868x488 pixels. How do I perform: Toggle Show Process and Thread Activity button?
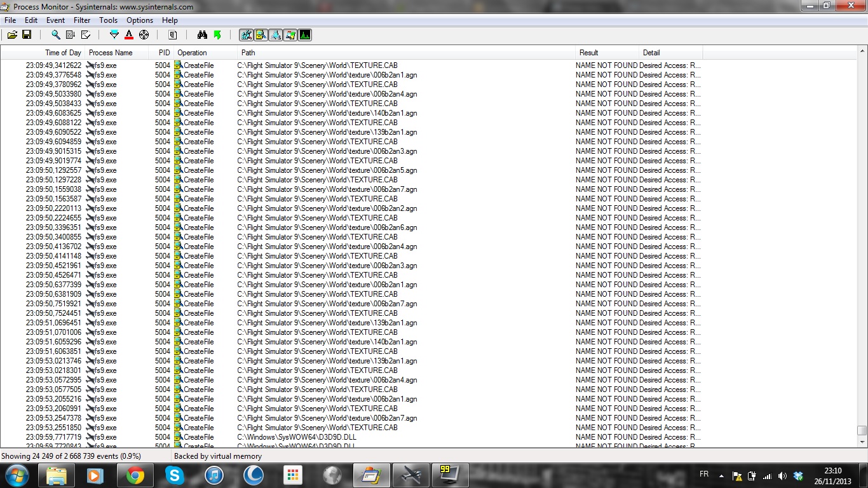pos(290,35)
